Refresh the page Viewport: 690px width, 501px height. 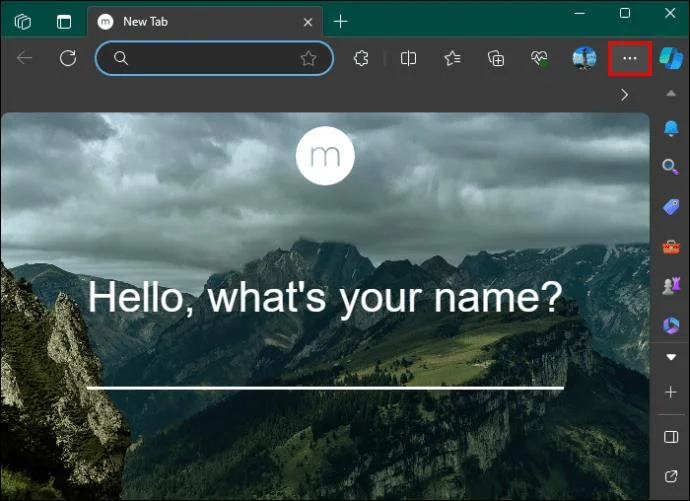[68, 58]
